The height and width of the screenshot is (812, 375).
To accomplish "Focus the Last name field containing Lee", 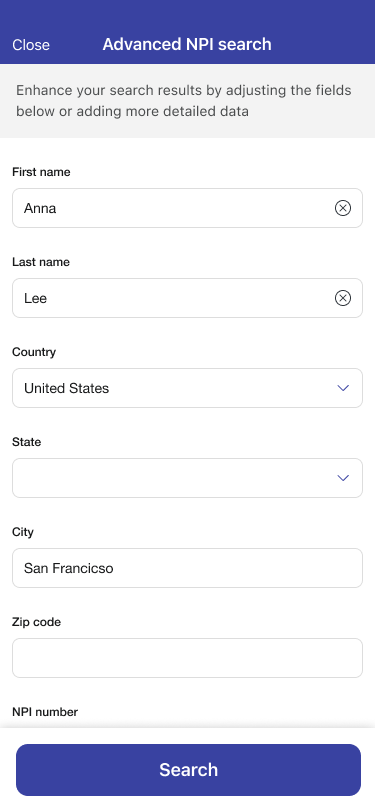I will 188,298.
